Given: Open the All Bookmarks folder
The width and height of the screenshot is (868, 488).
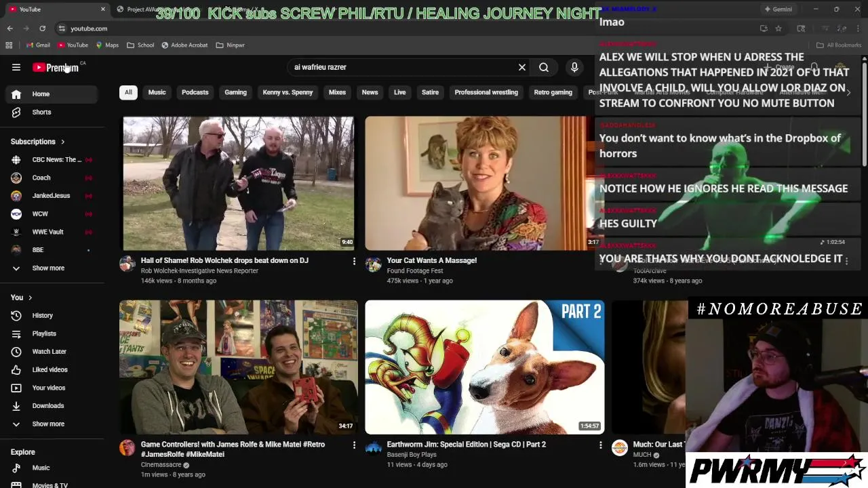Looking at the screenshot, I should [x=839, y=45].
